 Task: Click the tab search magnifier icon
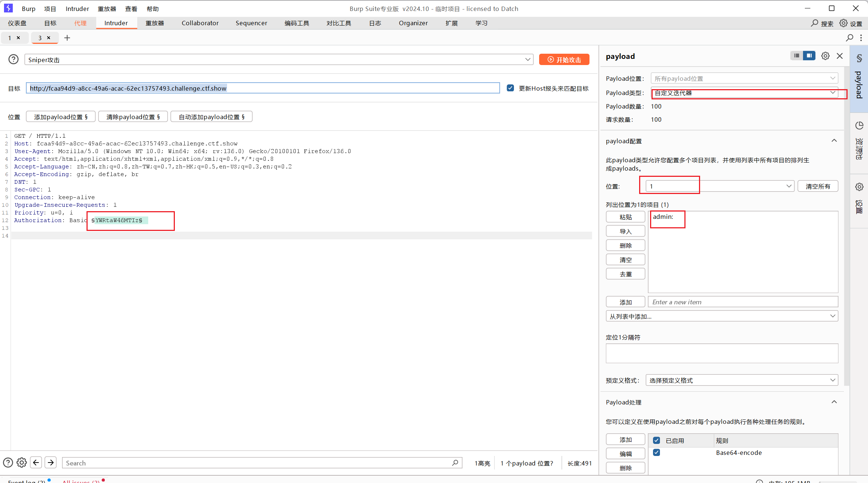coord(850,38)
